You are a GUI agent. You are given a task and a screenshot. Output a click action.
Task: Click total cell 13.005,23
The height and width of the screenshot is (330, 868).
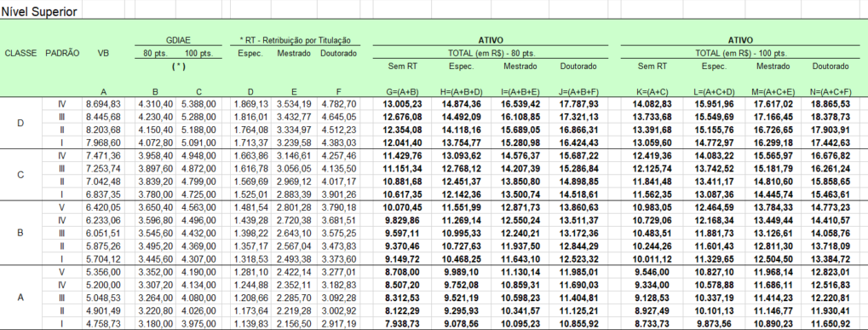pos(402,103)
